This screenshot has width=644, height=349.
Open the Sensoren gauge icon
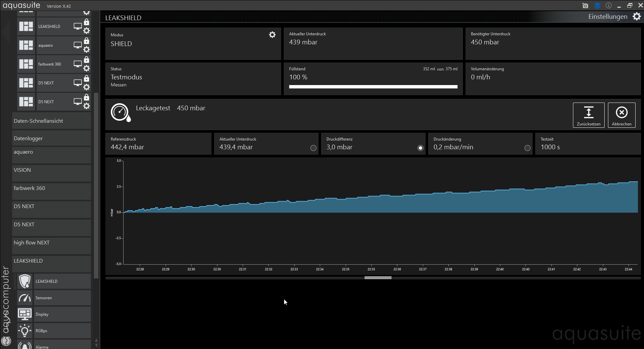(25, 298)
